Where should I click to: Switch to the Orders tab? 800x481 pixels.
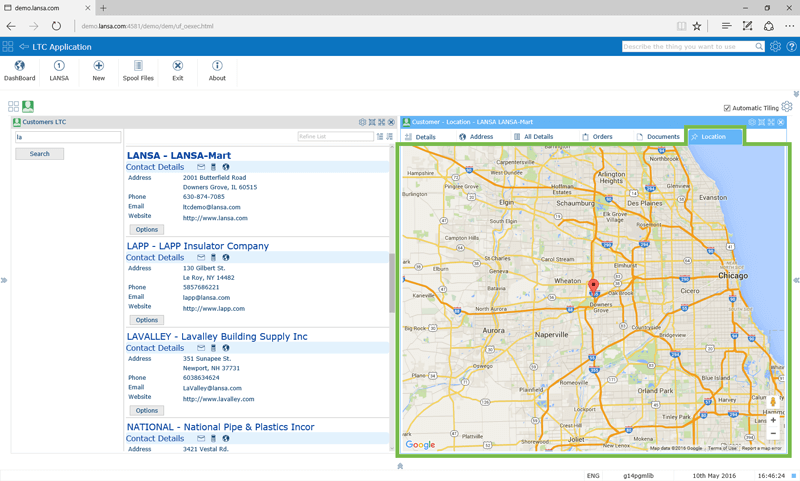(597, 137)
